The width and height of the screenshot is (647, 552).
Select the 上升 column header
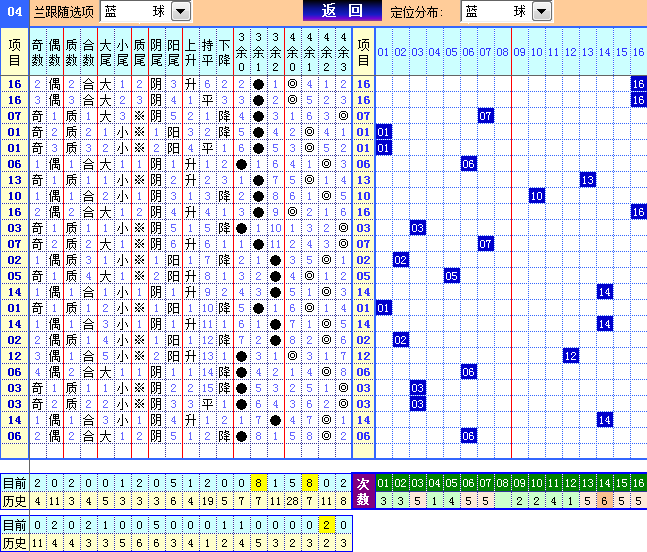(x=190, y=52)
